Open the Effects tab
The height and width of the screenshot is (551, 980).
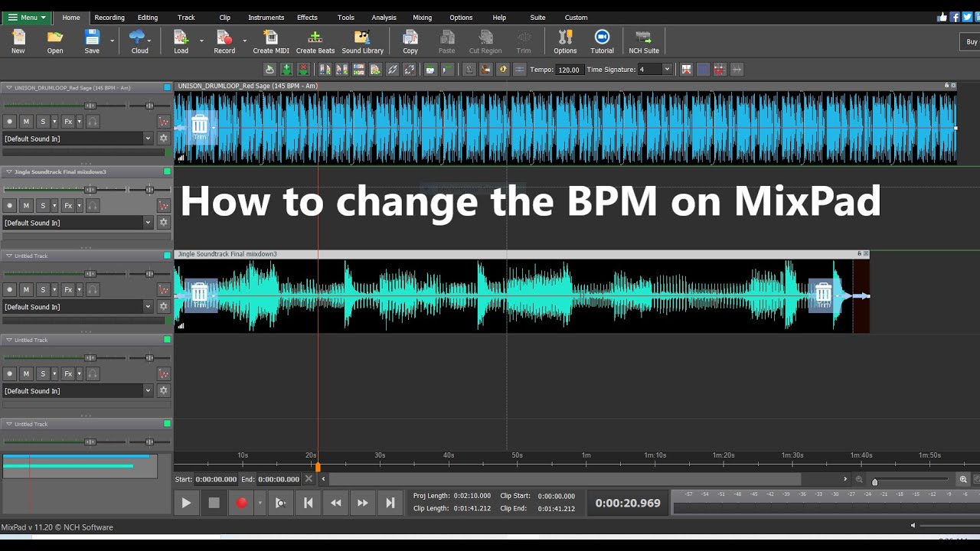(x=307, y=18)
